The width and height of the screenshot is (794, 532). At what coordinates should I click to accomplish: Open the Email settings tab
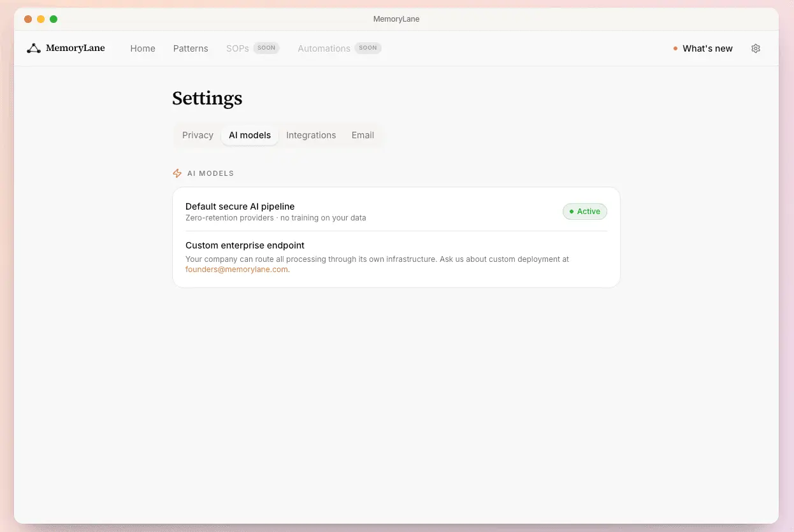tap(363, 135)
